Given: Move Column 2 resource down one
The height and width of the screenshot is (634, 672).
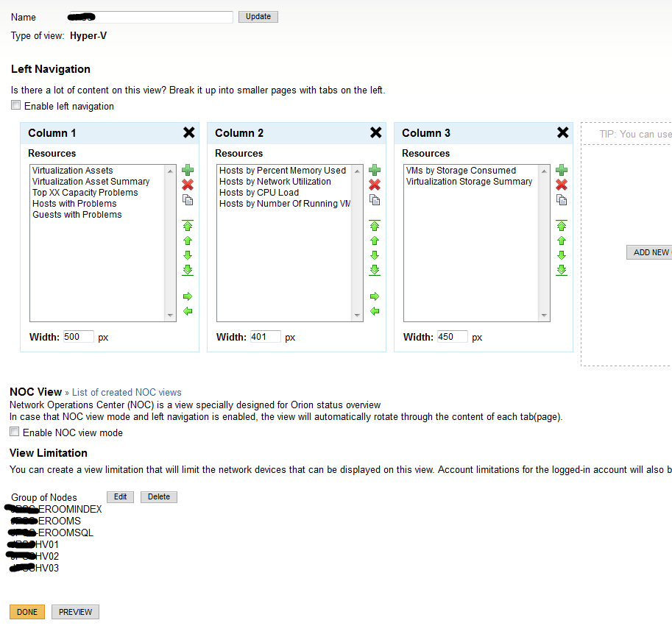Looking at the screenshot, I should pos(375,255).
